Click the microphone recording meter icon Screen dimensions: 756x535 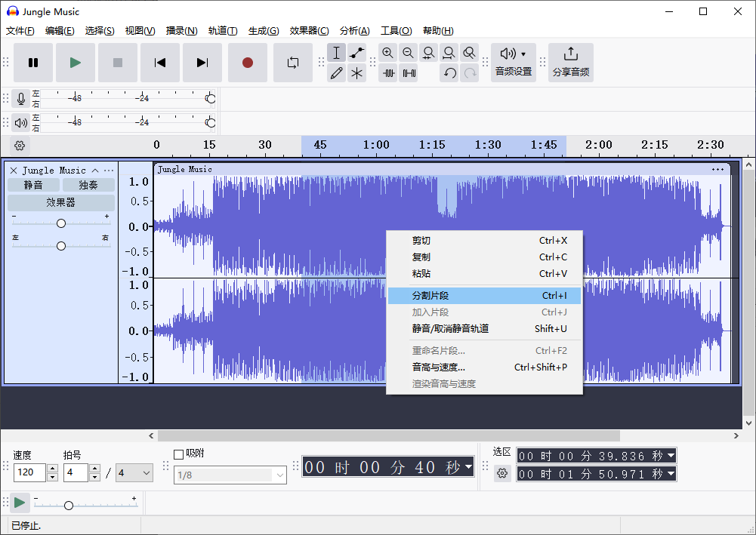point(20,99)
